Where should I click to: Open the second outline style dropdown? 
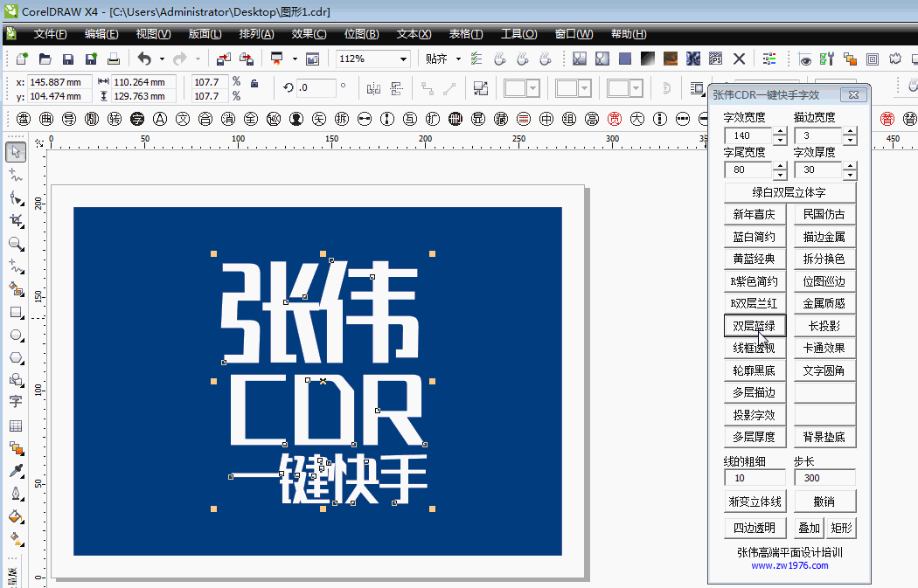(x=584, y=89)
